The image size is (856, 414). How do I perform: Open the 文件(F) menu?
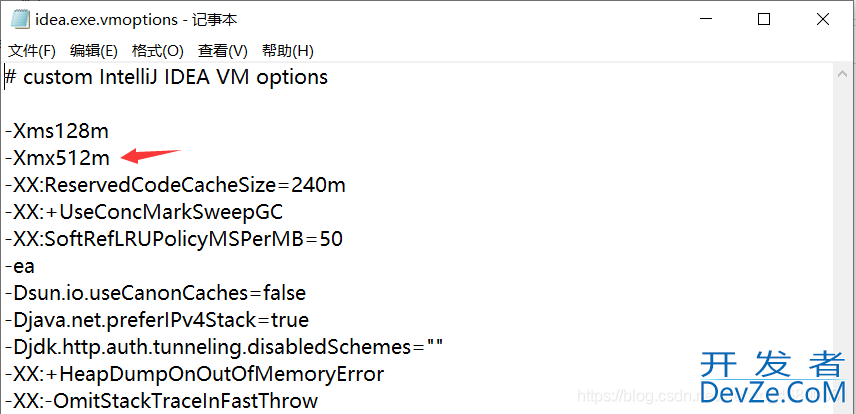tap(32, 51)
